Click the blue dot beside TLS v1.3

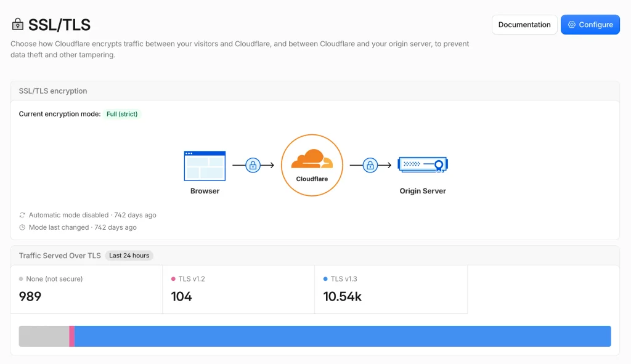pyautogui.click(x=325, y=279)
